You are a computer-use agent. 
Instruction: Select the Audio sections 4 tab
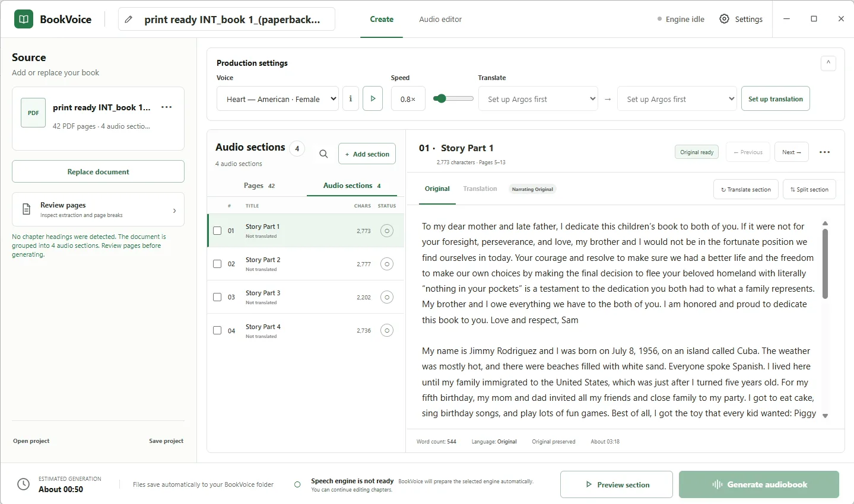352,186
